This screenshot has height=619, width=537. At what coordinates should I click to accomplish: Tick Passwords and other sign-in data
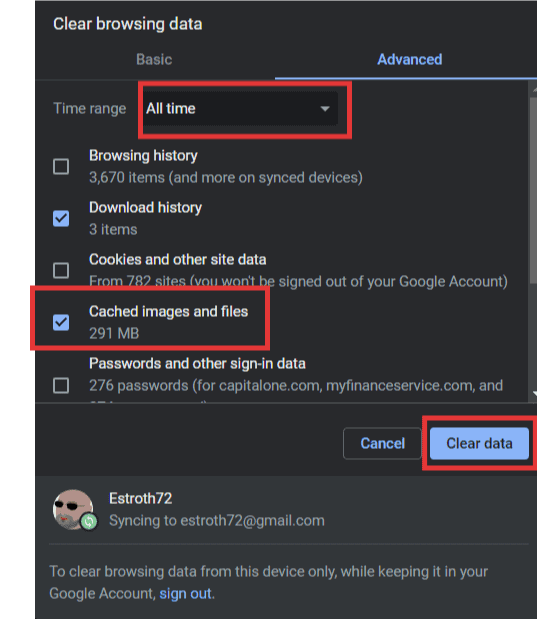point(61,385)
